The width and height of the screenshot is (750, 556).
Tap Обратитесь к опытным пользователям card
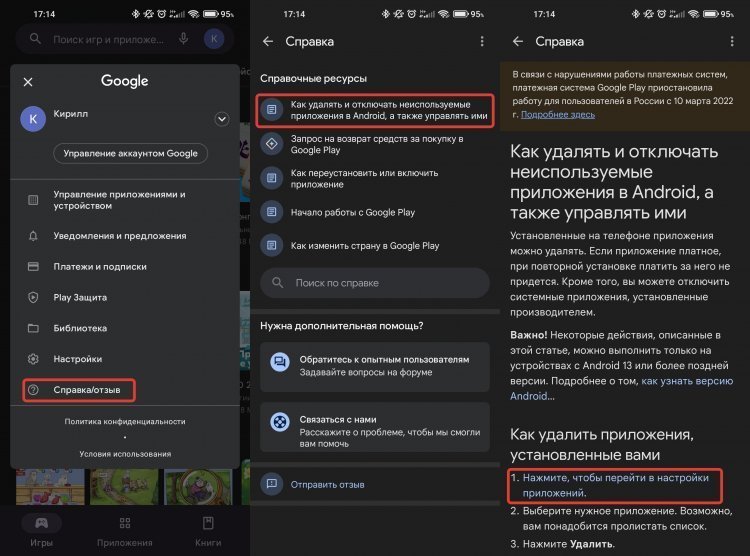375,366
